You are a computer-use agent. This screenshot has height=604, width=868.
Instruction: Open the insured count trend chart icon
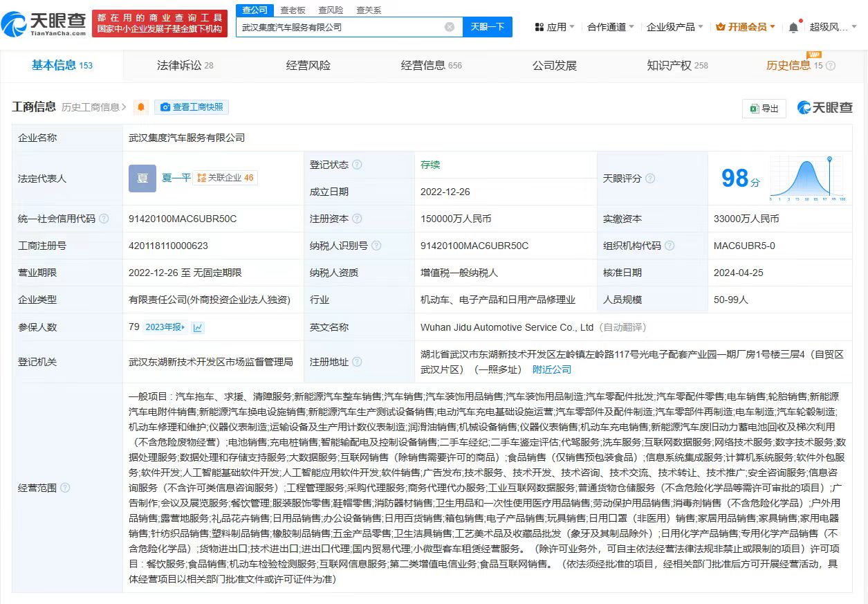(x=198, y=327)
